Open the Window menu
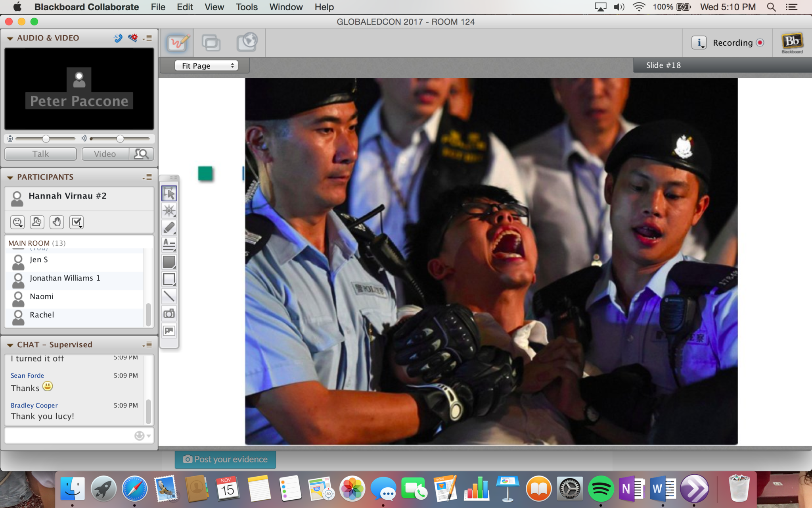Image resolution: width=812 pixels, height=508 pixels. tap(286, 7)
